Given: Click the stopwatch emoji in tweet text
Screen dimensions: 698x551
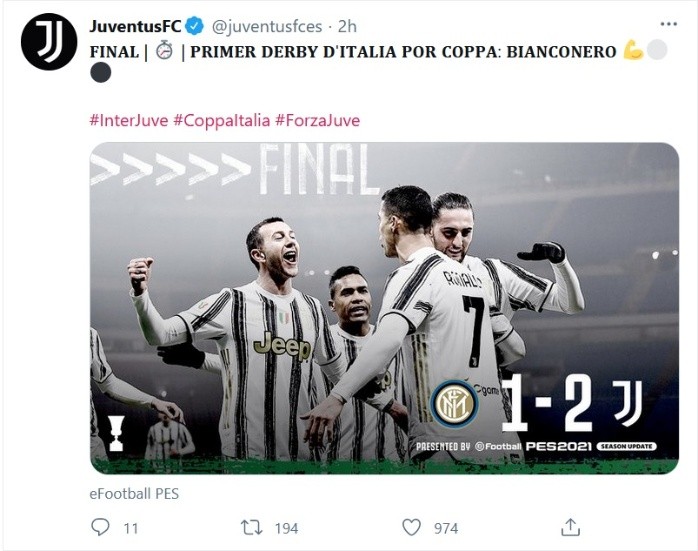Looking at the screenshot, I should click(x=164, y=50).
